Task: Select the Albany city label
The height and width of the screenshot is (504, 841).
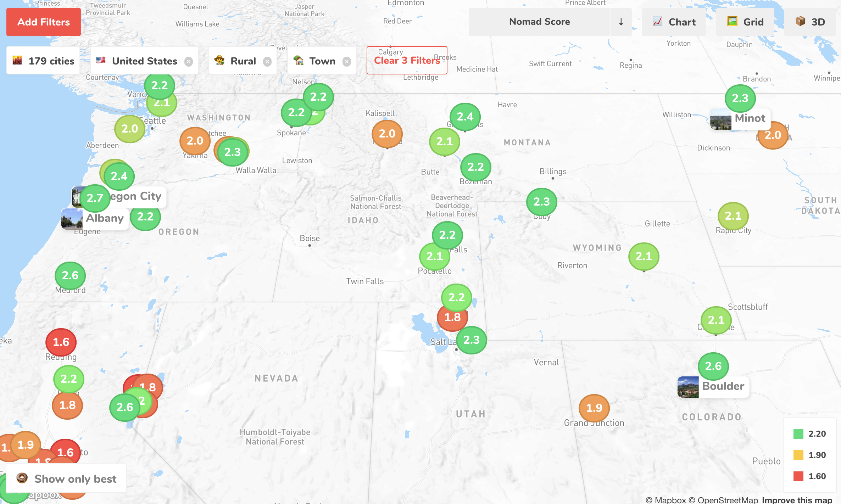Action: pos(105,218)
